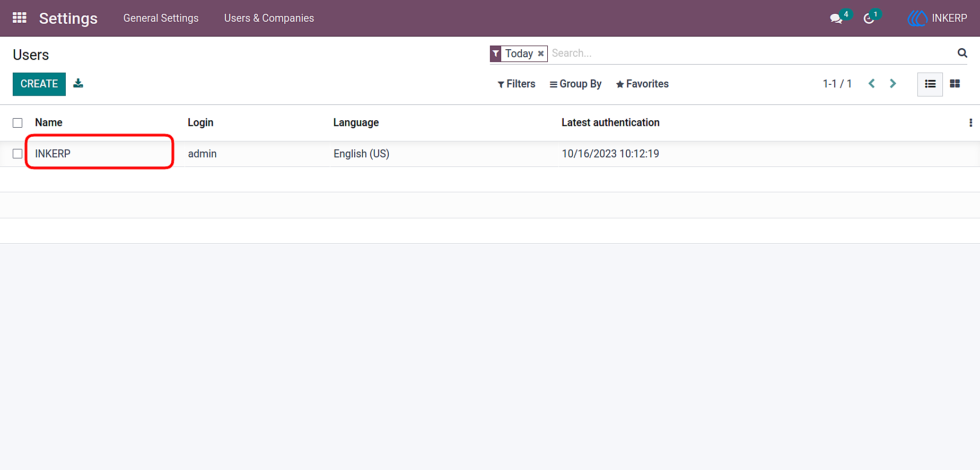Sort by the Name column header

[49, 122]
